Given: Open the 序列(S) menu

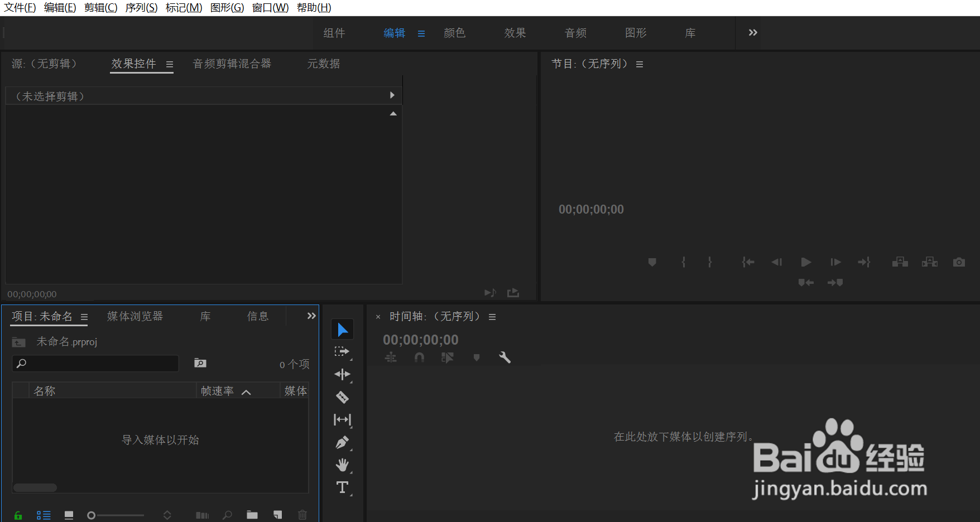Looking at the screenshot, I should [141, 8].
